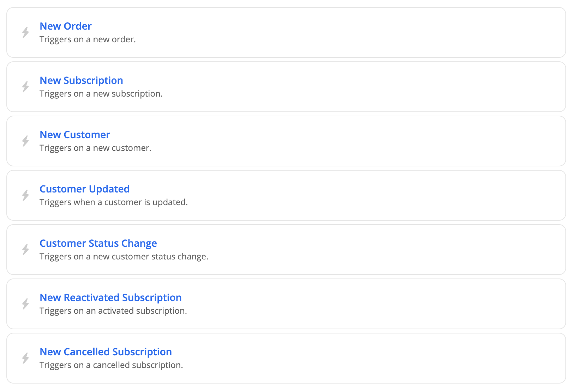
Task: Click 'Triggers when a customer is updated.' description
Action: tap(114, 202)
